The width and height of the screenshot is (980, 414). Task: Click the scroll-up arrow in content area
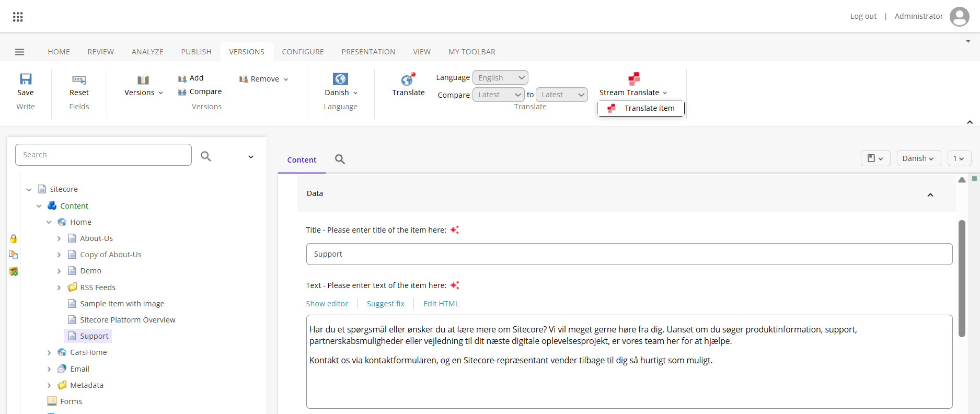[962, 180]
